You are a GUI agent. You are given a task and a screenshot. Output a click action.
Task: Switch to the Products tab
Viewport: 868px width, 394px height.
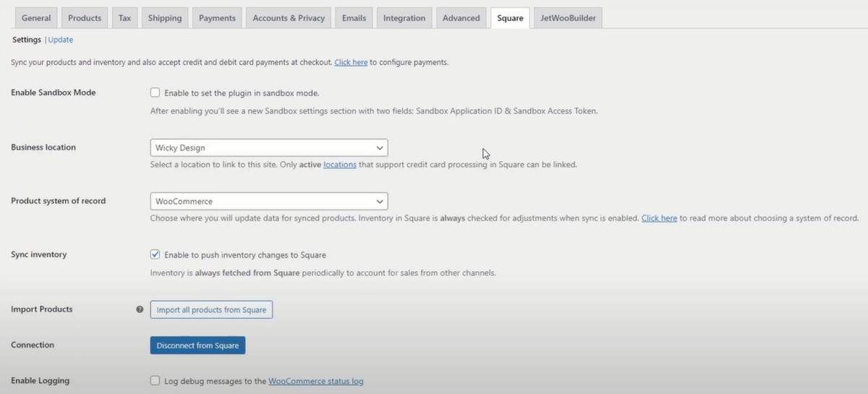(x=85, y=18)
